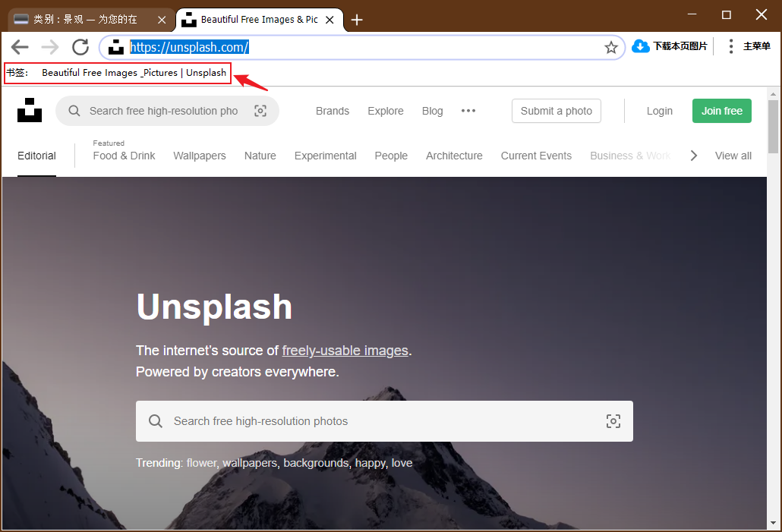Screen dimensions: 782x532
Task: Open the Explore menu link
Action: point(386,111)
